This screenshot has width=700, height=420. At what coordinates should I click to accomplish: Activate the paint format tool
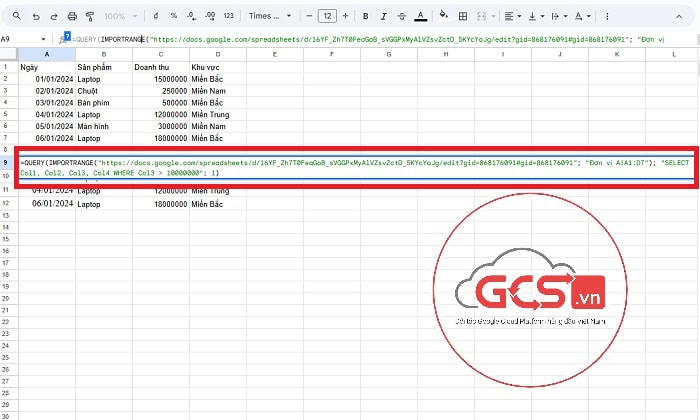coord(90,16)
